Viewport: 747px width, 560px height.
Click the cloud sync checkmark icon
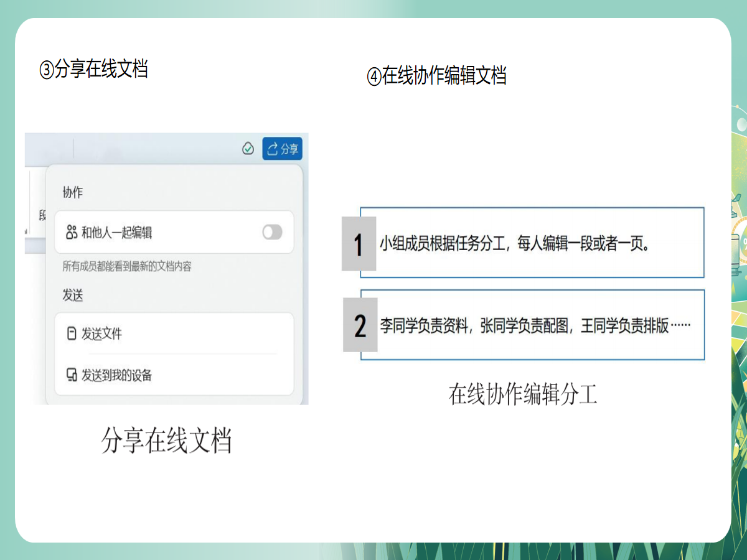click(248, 149)
